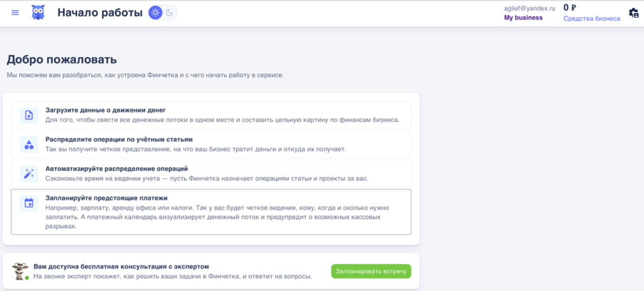Switch to light theme sun icon
The height and width of the screenshot is (291, 644).
click(x=155, y=13)
